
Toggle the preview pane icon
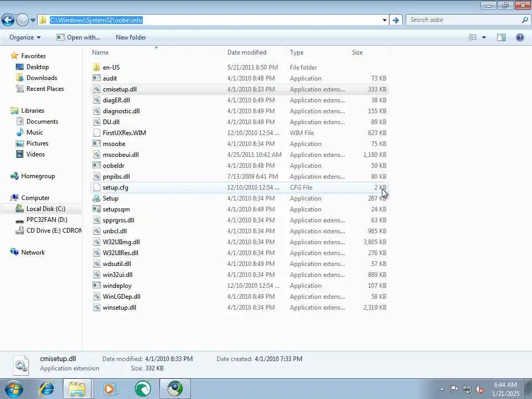click(x=501, y=37)
